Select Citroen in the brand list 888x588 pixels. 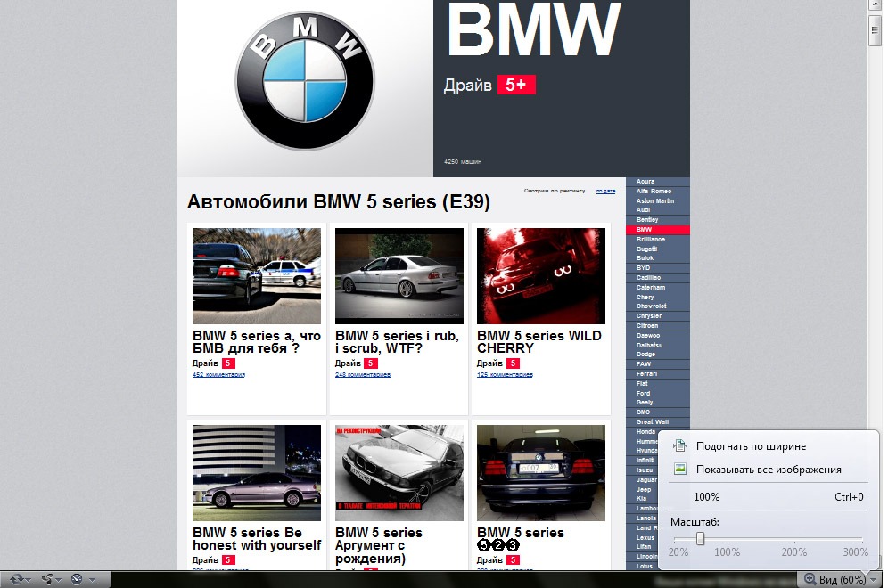[647, 326]
